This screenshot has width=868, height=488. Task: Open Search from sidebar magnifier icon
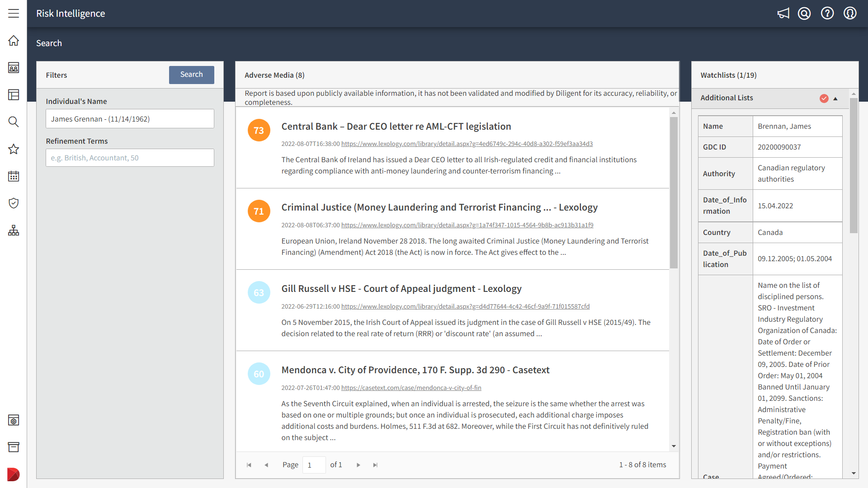[14, 122]
